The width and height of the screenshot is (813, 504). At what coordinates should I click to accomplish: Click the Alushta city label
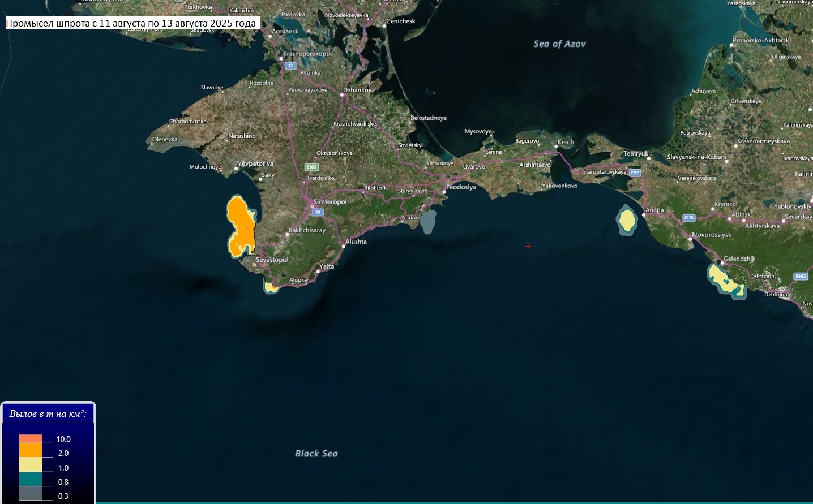pyautogui.click(x=356, y=242)
